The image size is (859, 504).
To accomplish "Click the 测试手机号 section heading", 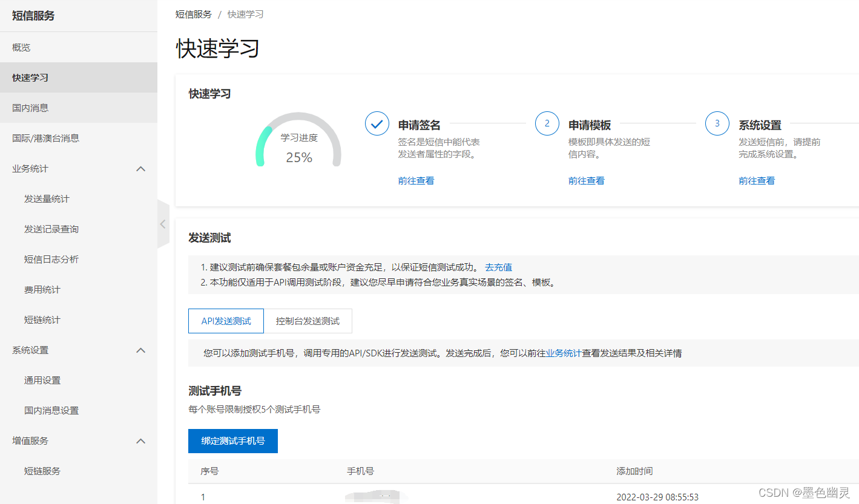I will (x=215, y=391).
